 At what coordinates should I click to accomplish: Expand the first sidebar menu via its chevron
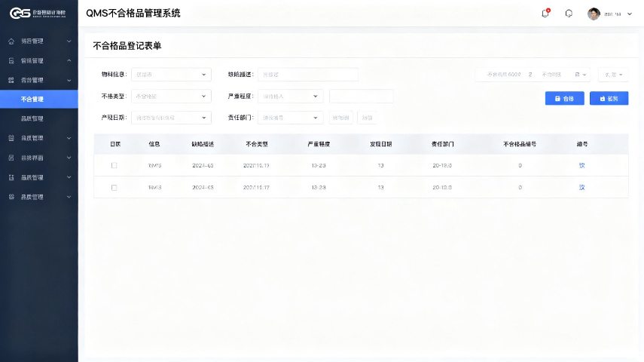[x=69, y=41]
